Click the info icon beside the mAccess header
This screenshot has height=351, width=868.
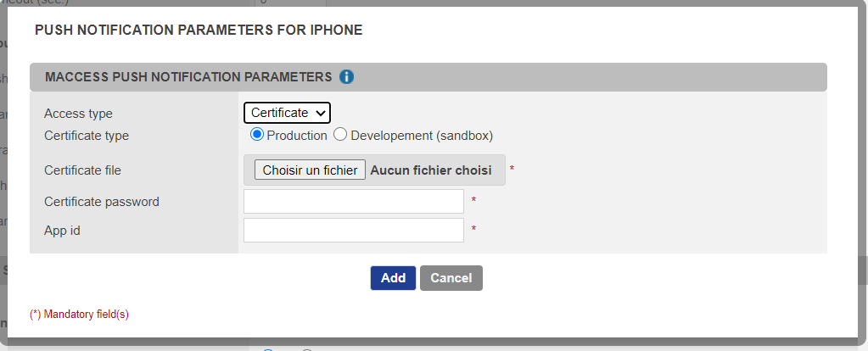click(346, 77)
